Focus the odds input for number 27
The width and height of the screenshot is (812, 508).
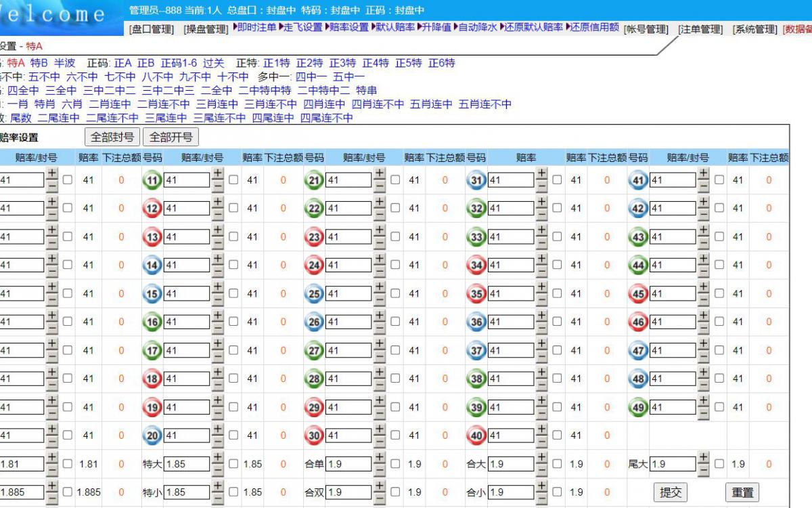click(x=349, y=351)
